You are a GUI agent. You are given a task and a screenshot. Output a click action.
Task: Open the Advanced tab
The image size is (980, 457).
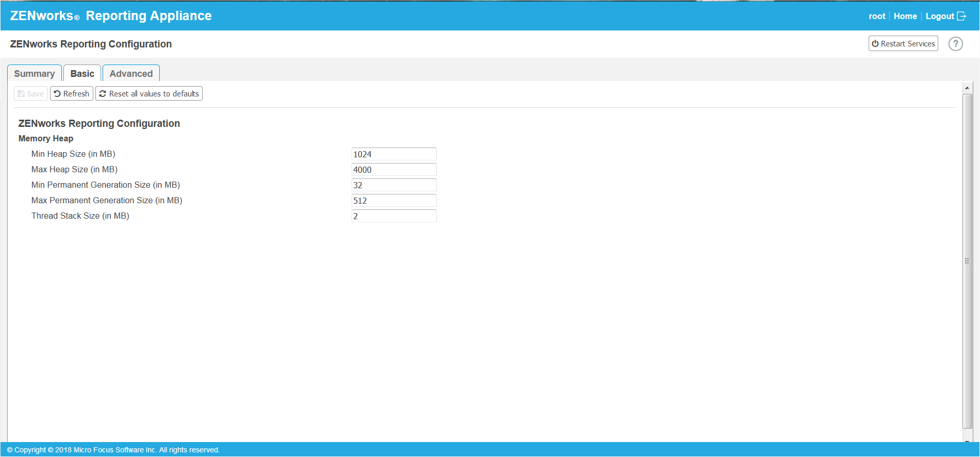click(131, 73)
